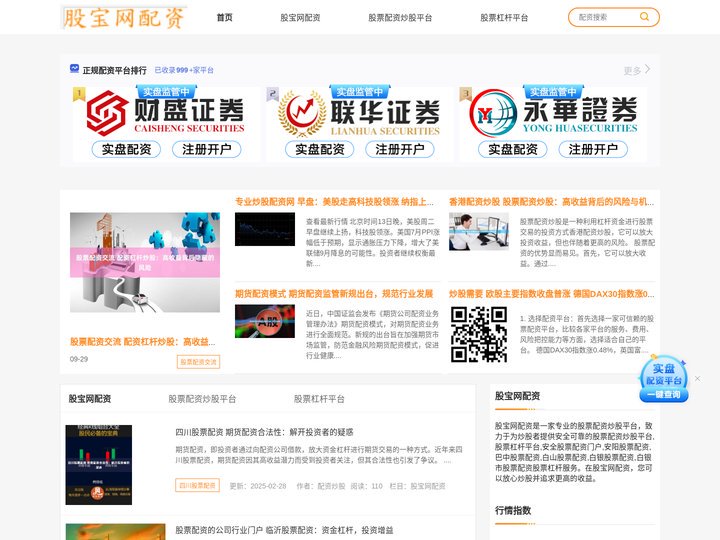
Task: Open 股宝网配资 navigation item
Action: pos(300,17)
